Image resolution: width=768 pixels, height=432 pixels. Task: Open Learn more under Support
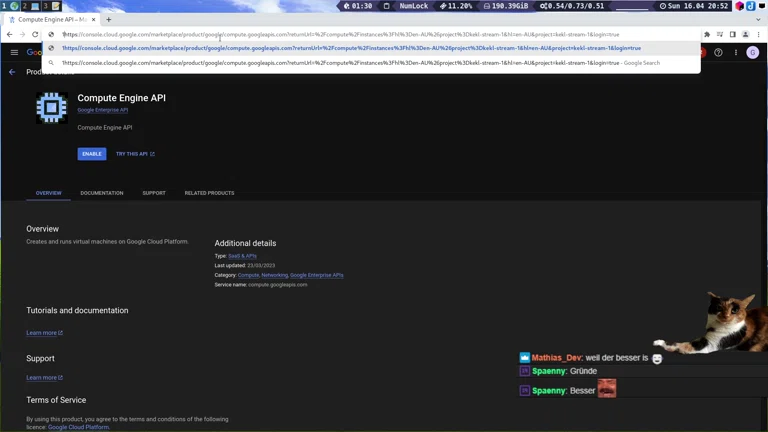click(x=45, y=378)
